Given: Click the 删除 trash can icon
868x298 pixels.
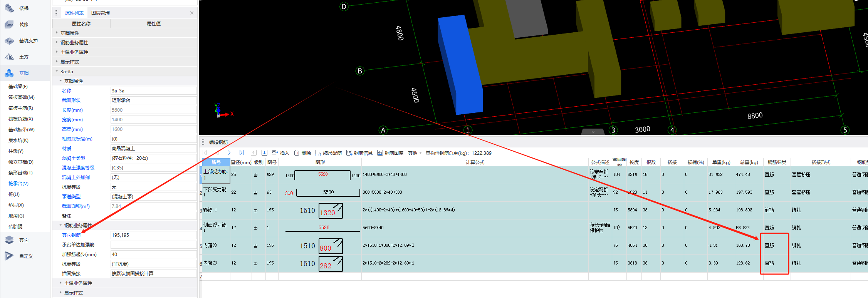Looking at the screenshot, I should [297, 153].
